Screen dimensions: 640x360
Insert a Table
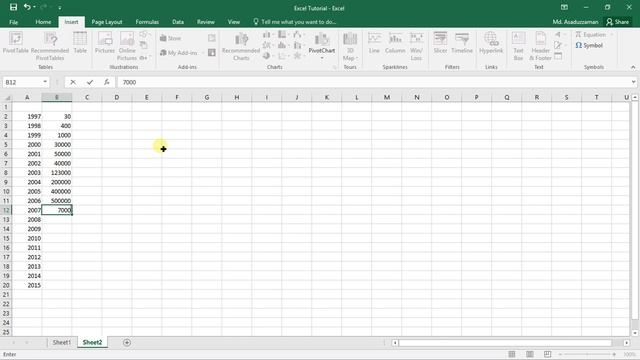(x=80, y=43)
